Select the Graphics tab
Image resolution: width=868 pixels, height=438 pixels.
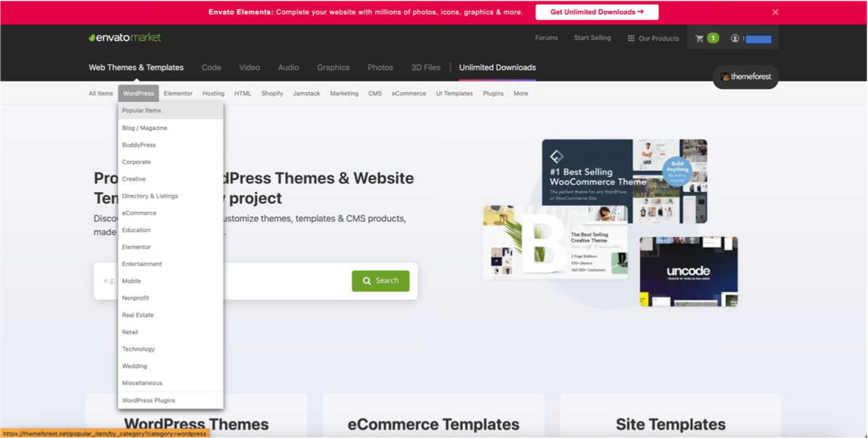[x=333, y=67]
